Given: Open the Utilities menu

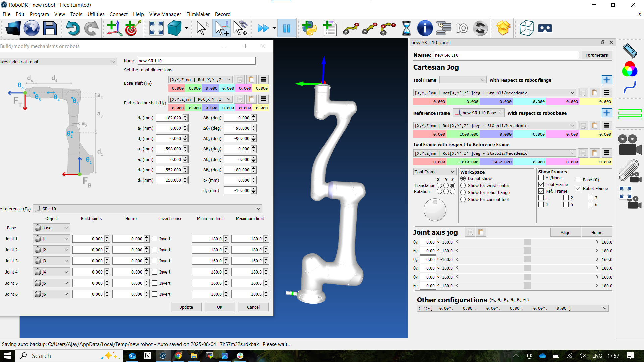Looking at the screenshot, I should pyautogui.click(x=96, y=14).
